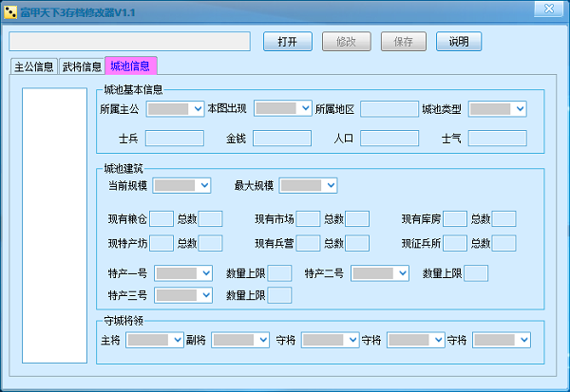
Task: Focus the 金钱 input field
Action: [282, 139]
